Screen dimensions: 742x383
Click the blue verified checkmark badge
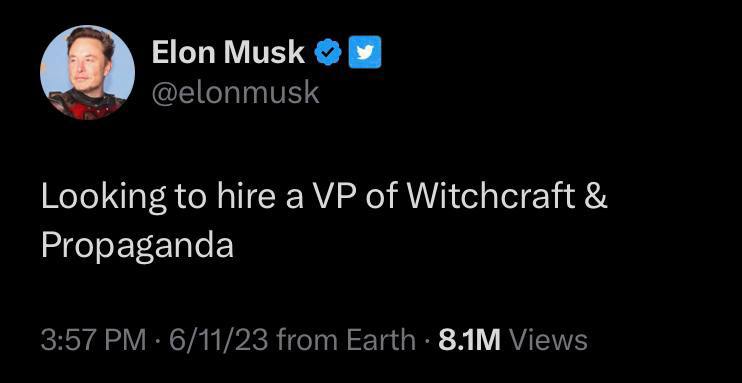(328, 52)
